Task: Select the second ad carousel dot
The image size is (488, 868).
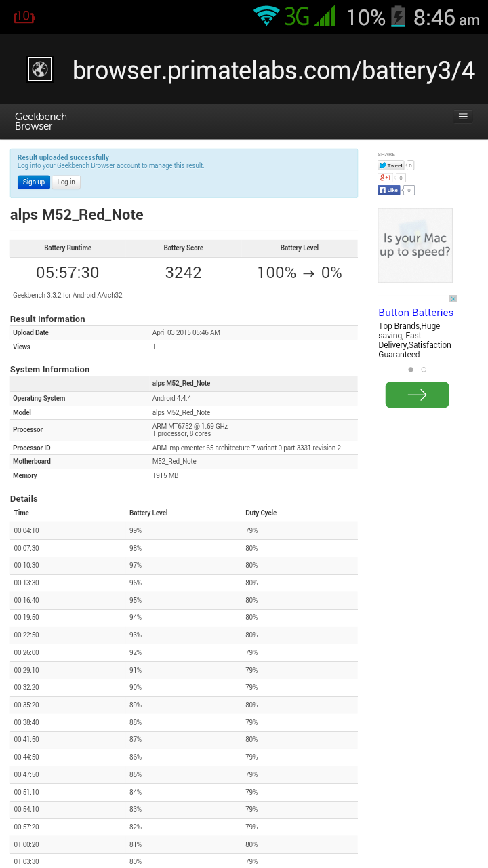Action: pos(424,370)
